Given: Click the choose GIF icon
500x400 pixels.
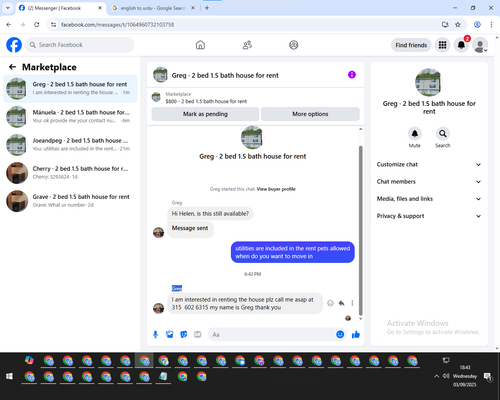Looking at the screenshot, I should pyautogui.click(x=198, y=334).
